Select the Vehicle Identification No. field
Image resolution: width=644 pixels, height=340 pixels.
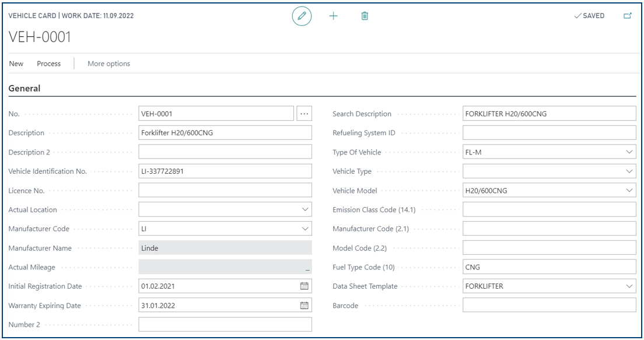225,171
